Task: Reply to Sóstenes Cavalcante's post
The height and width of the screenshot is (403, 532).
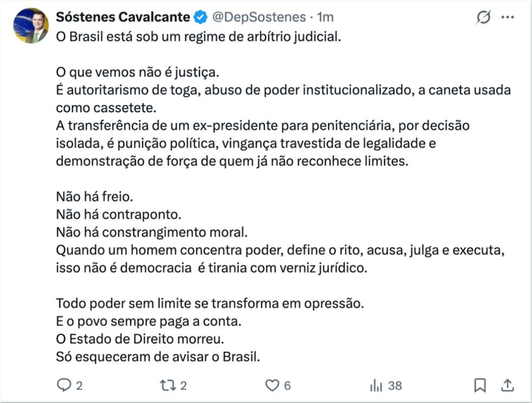Action: 64,385
